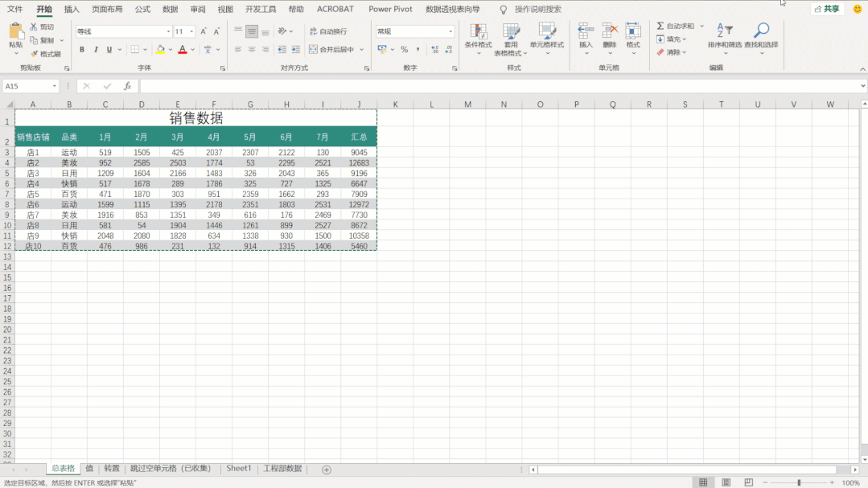868x488 pixels.
Task: Toggle middle vertical alignment
Action: point(251,31)
